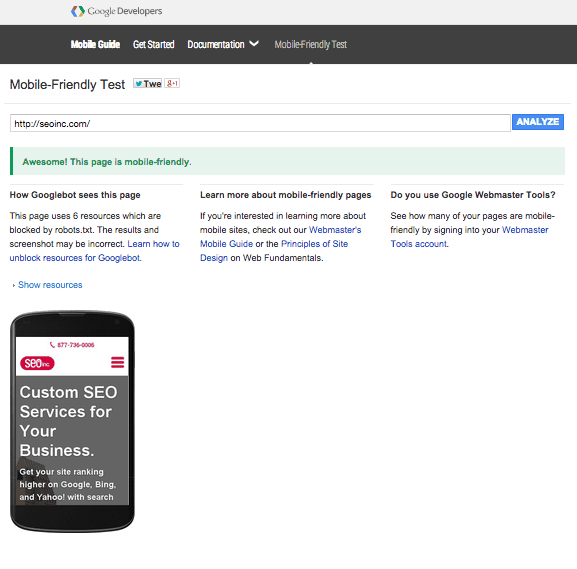Tap the hamburger menu in phone preview
Screen dimensions: 577x569
click(117, 362)
